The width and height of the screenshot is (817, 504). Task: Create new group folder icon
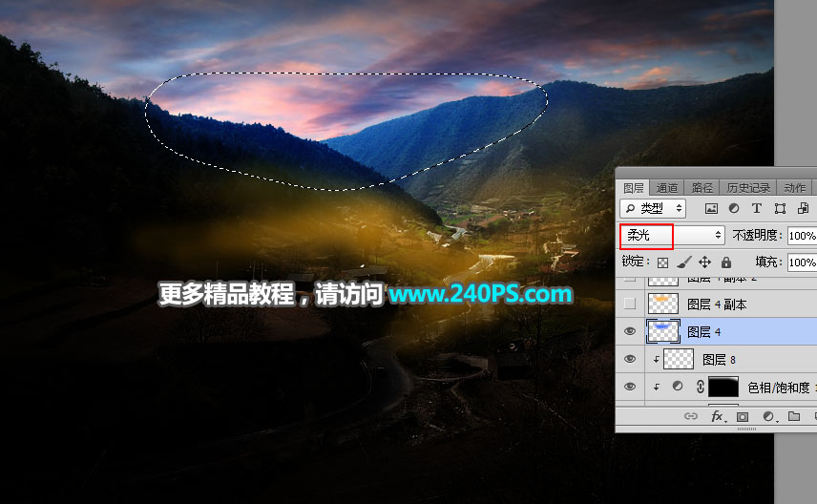pos(793,416)
